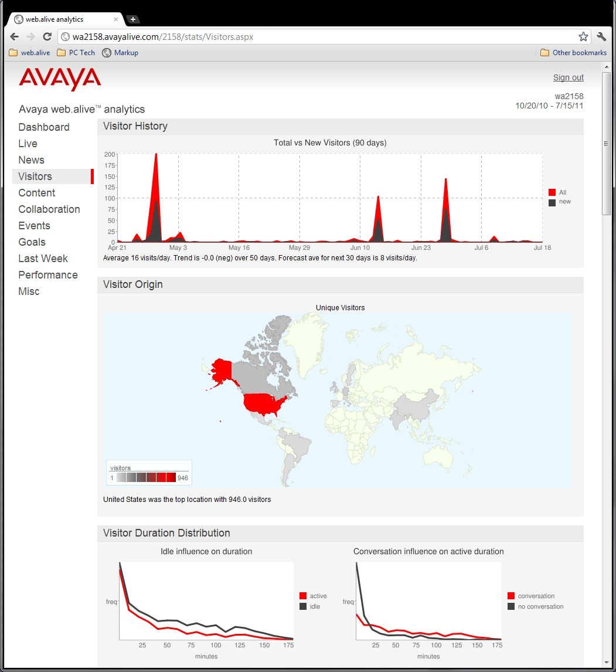Click the scrollbar up arrow
616x672 pixels.
[606, 67]
